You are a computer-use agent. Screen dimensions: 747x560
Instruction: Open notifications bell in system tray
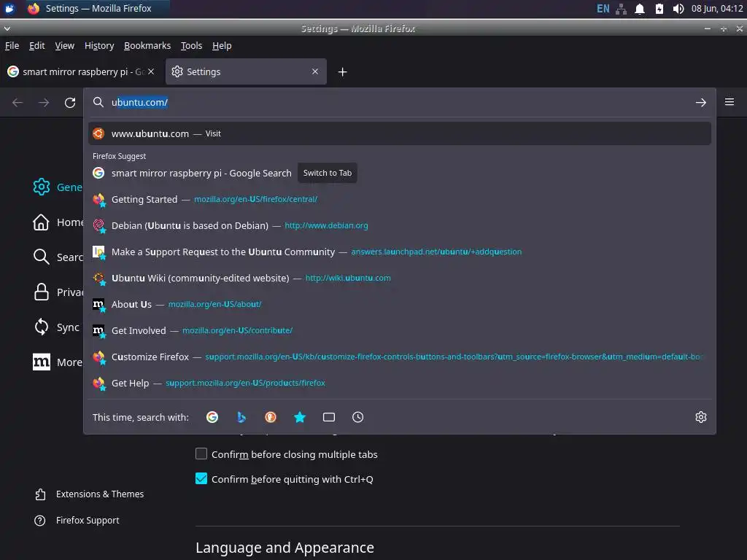click(640, 9)
